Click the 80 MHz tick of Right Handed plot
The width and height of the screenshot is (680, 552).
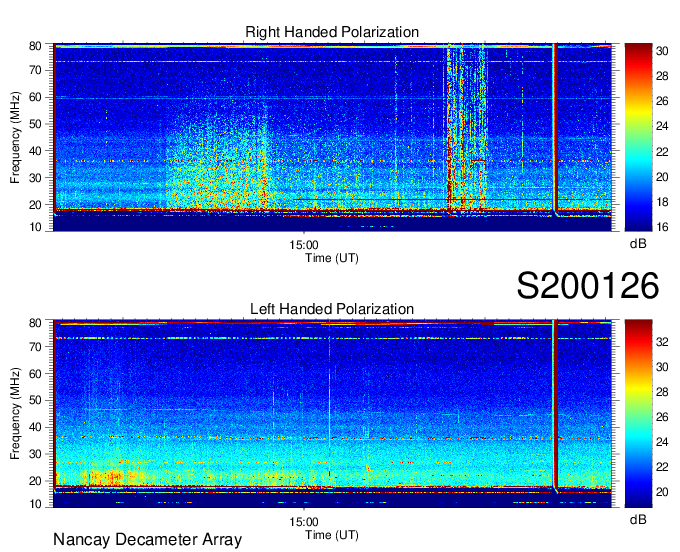point(35,46)
